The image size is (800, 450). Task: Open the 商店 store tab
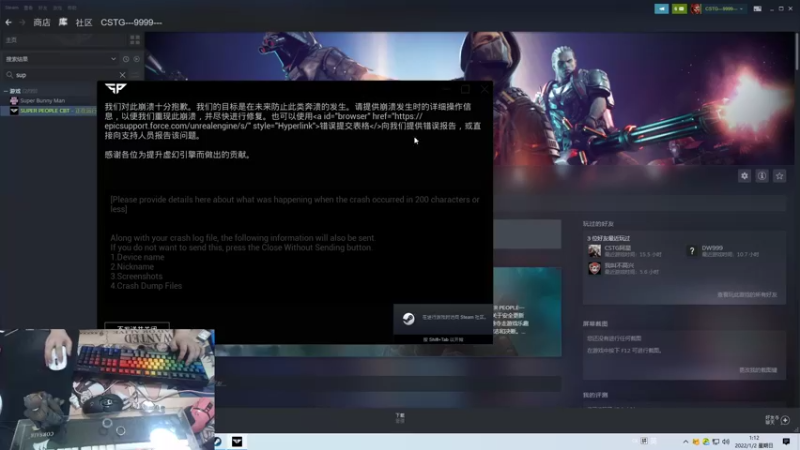tap(42, 22)
